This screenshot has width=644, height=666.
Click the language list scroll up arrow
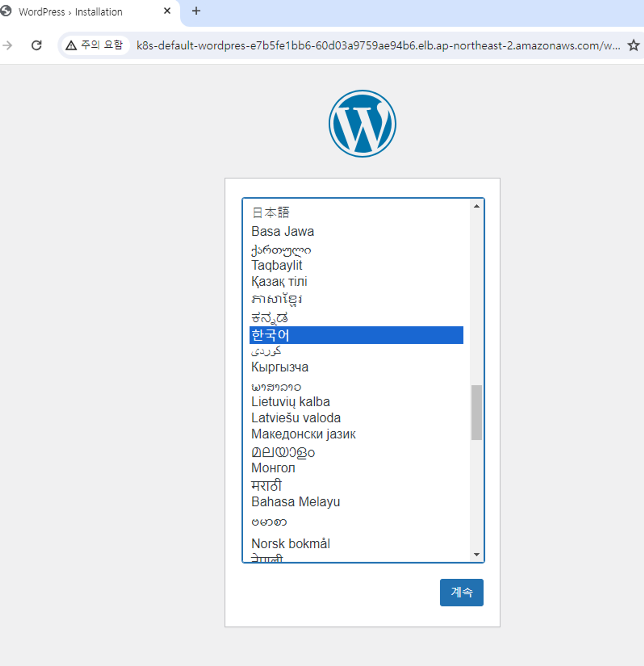477,206
